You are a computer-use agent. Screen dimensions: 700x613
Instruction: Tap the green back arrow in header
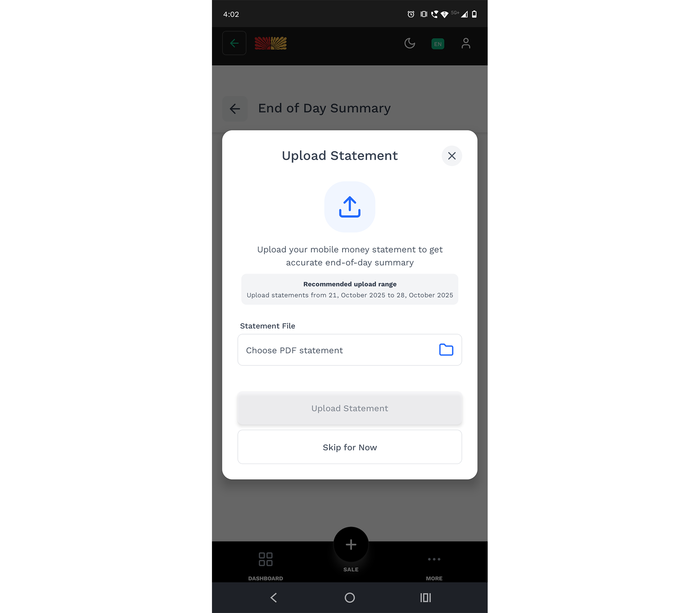pyautogui.click(x=234, y=43)
